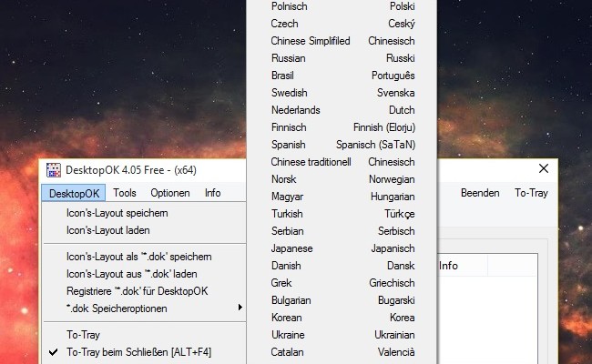Toggle To-Tray beim Schließen [ALT+F4]

click(144, 352)
